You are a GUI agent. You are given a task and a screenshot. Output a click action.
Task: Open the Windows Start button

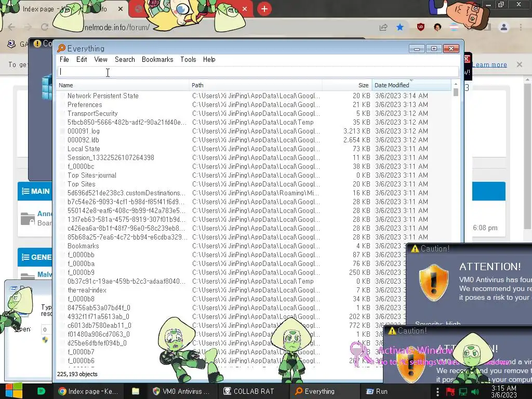pyautogui.click(x=14, y=391)
